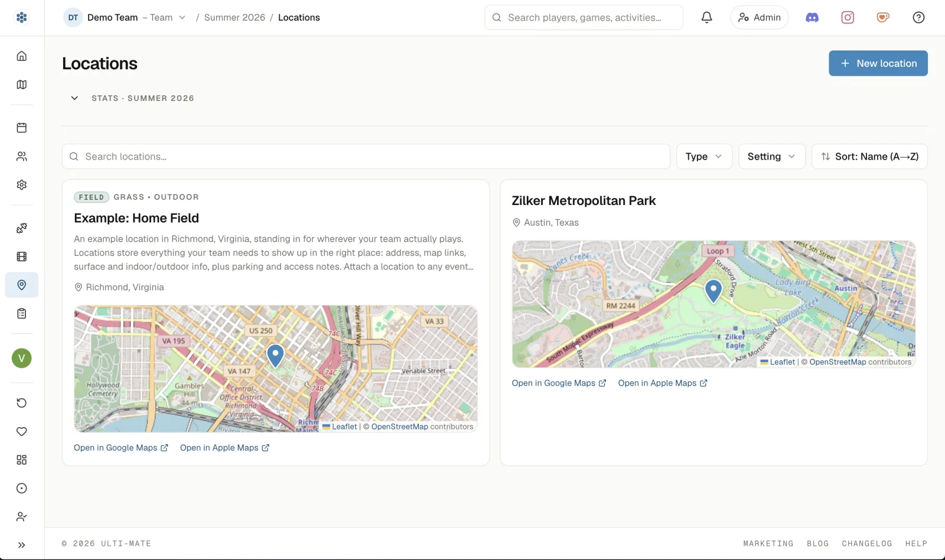Open the calendar icon in sidebar
Viewport: 945px width, 560px height.
[x=22, y=128]
